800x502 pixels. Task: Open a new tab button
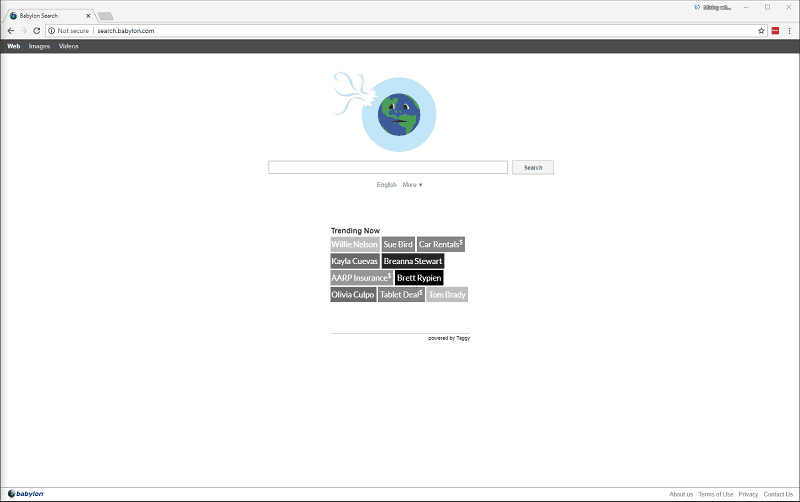[105, 16]
